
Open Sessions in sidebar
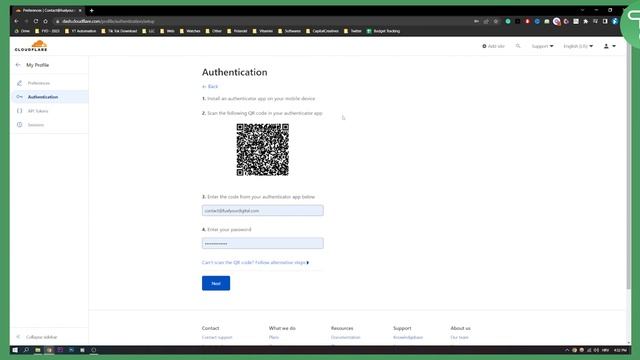[x=36, y=125]
